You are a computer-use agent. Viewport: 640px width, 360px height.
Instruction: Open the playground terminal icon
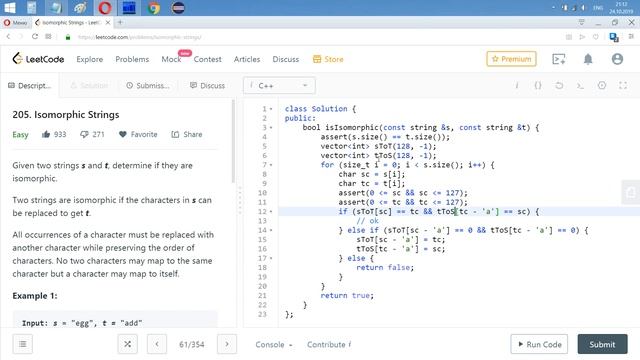[558, 59]
